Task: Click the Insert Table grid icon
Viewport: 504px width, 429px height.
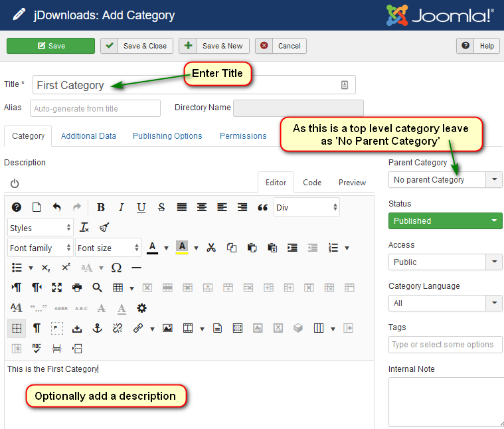Action: point(118,288)
